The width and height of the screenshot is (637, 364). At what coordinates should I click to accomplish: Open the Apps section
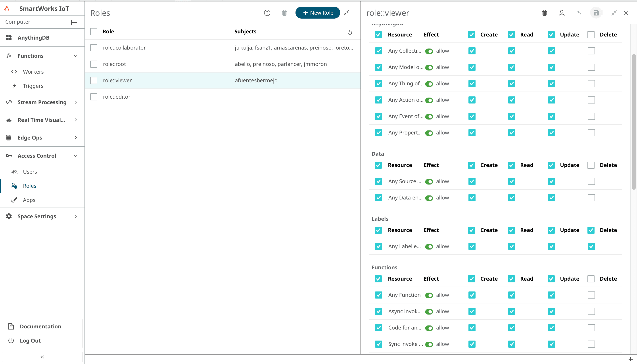click(29, 200)
